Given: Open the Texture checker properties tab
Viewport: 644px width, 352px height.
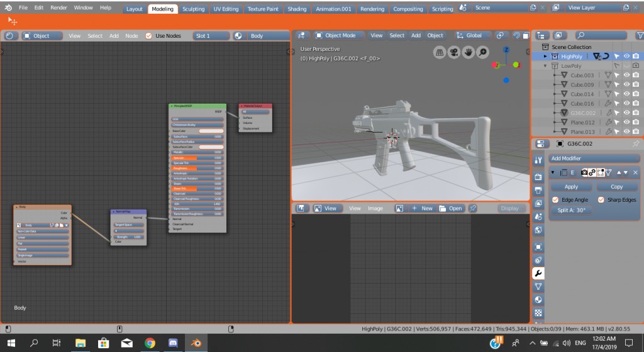Looking at the screenshot, I should 538,312.
